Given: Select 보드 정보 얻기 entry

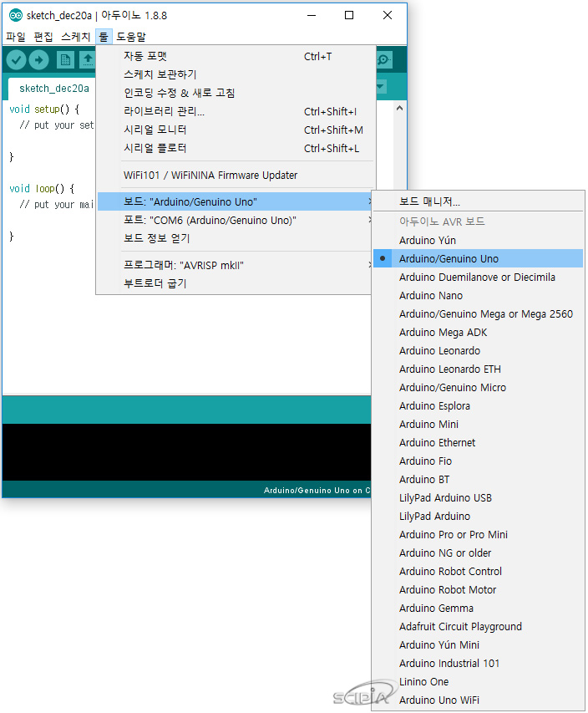Looking at the screenshot, I should coord(236,238).
